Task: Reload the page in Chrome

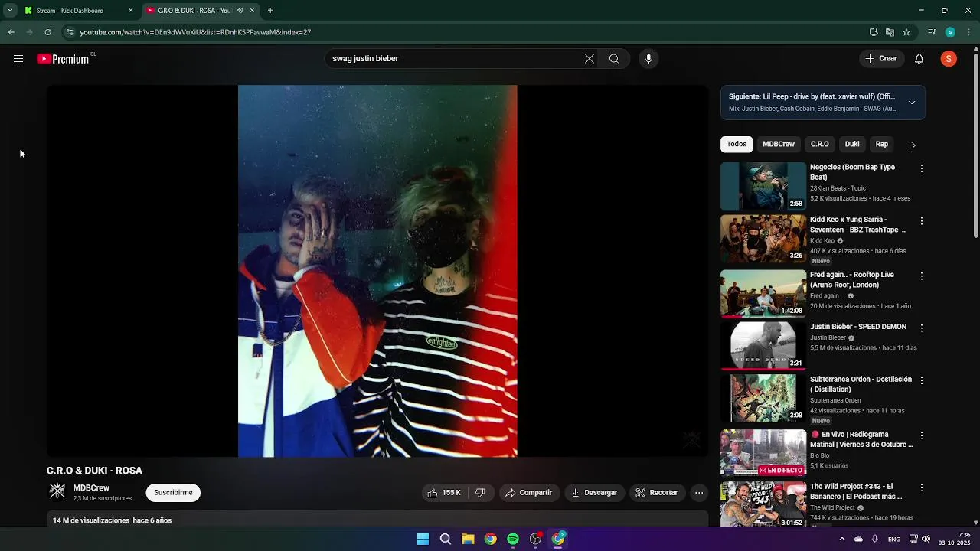Action: (x=47, y=32)
